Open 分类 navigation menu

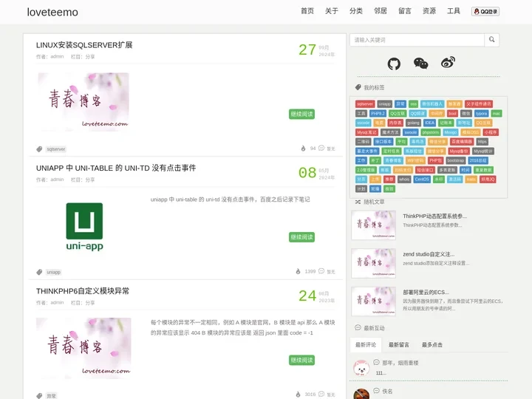pyautogui.click(x=356, y=11)
